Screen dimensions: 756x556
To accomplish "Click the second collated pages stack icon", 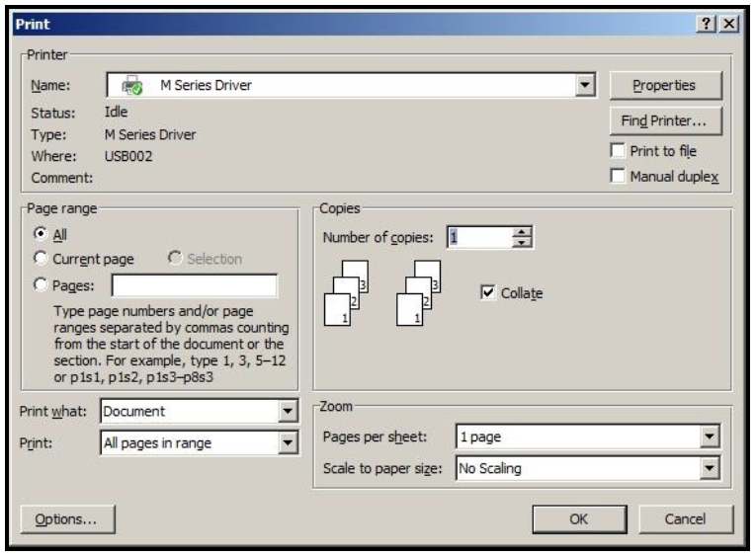I will 418,293.
